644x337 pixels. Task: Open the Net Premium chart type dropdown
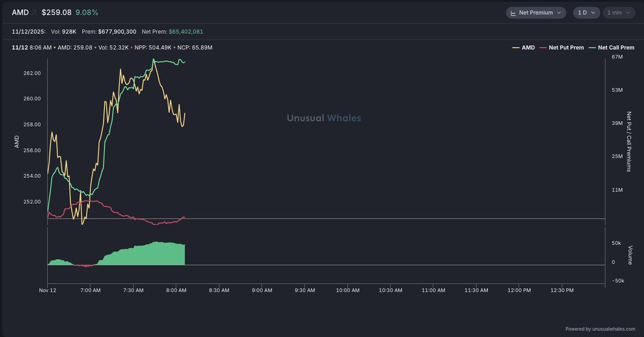pyautogui.click(x=536, y=12)
